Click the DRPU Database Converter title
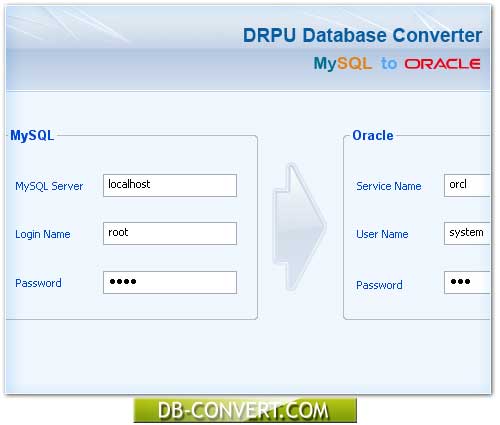Screen dimensions: 500x425 (x=363, y=35)
